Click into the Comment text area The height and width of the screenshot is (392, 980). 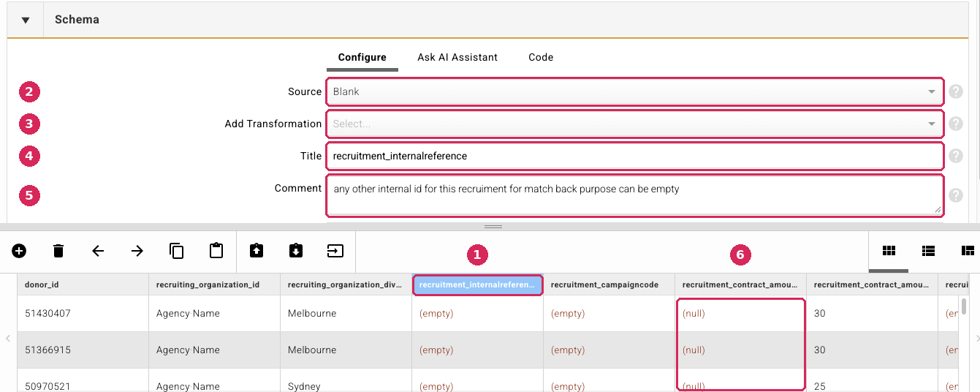pos(634,195)
